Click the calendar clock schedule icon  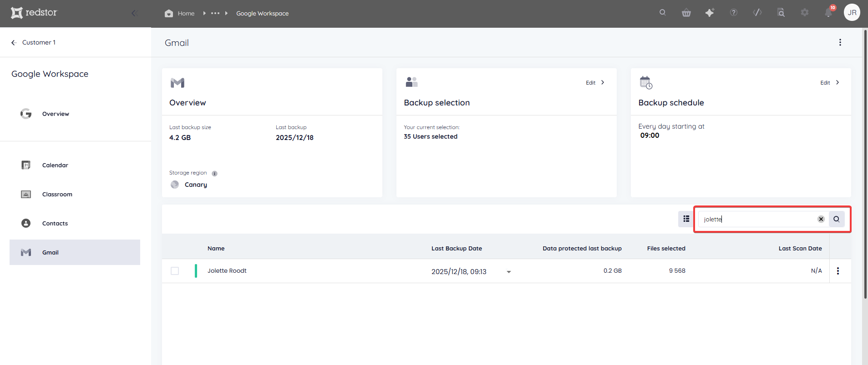click(646, 83)
